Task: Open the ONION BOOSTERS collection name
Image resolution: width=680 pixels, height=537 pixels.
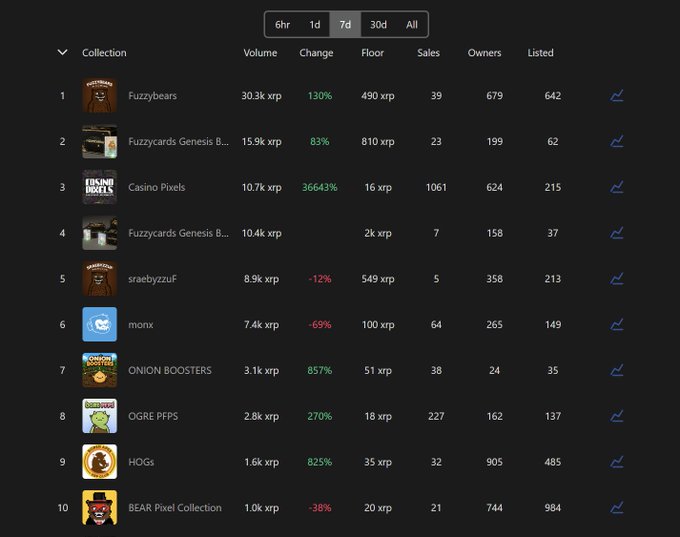Action: tap(170, 370)
